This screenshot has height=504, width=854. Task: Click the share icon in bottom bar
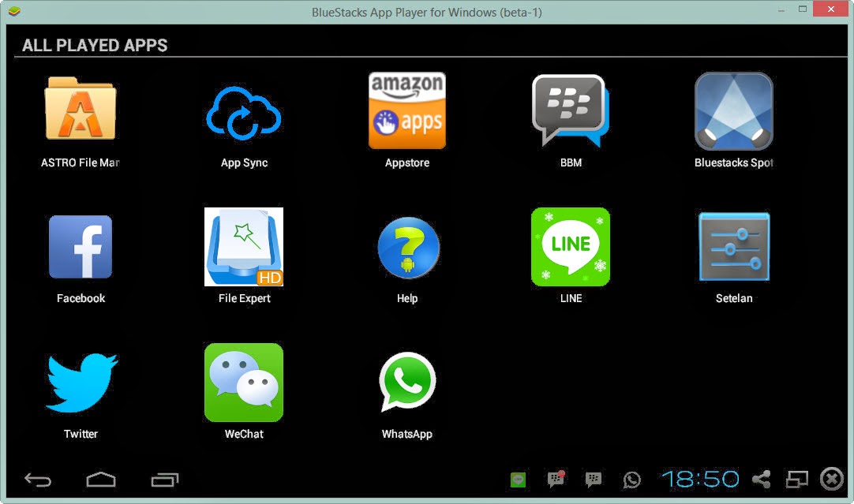(762, 480)
